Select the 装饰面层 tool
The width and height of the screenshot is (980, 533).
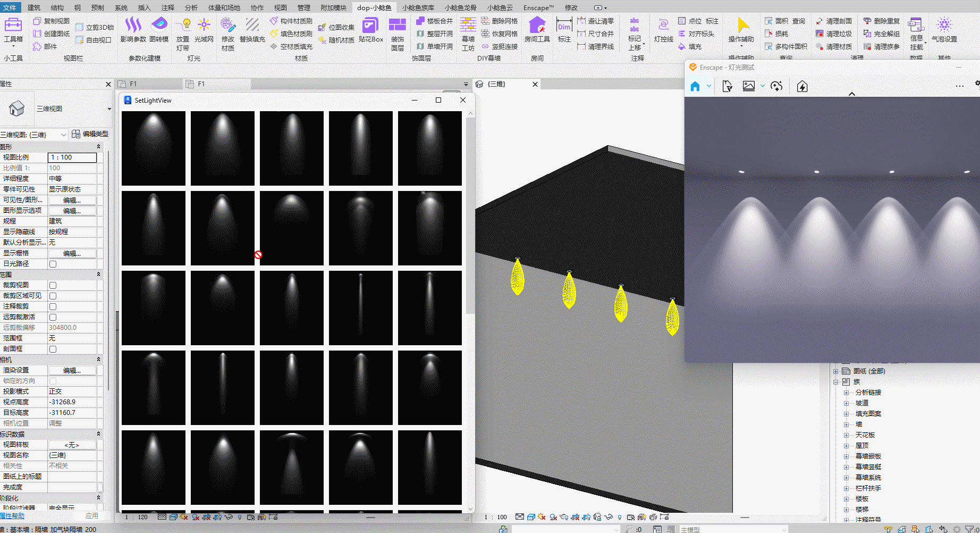[x=398, y=34]
